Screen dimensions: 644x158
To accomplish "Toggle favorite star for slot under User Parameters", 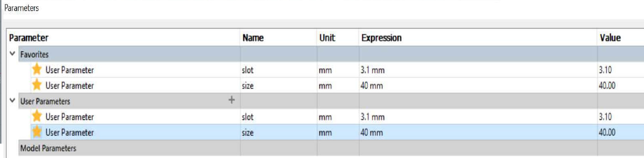I will tap(37, 116).
